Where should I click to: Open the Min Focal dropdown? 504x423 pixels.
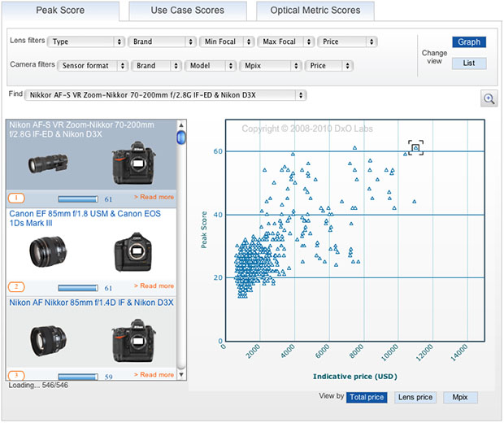click(227, 41)
